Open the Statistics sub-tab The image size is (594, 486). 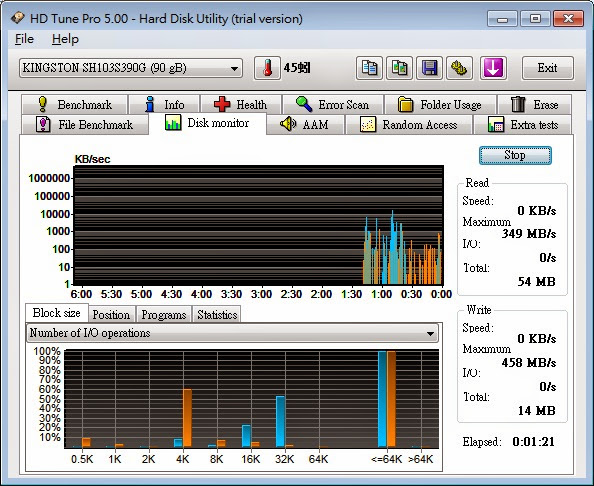tap(217, 314)
